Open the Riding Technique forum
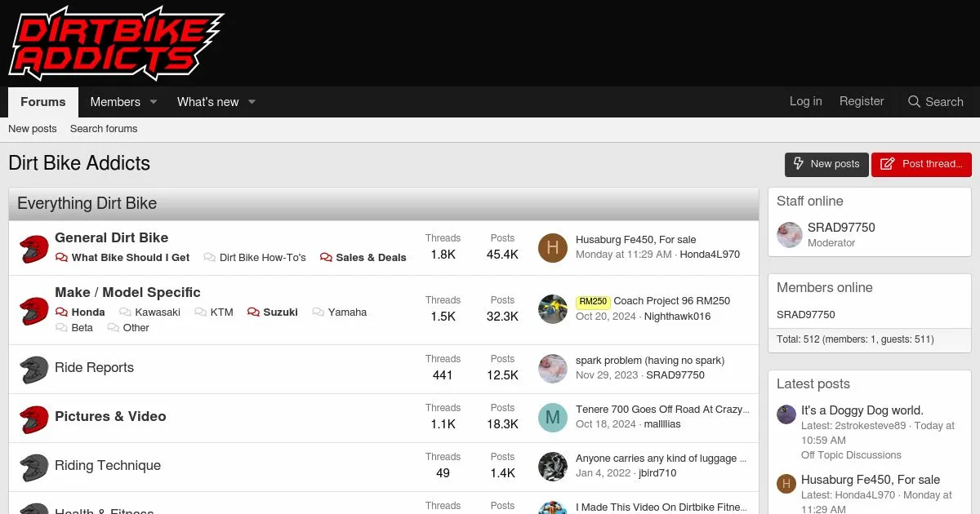Image resolution: width=980 pixels, height=514 pixels. pyautogui.click(x=108, y=465)
